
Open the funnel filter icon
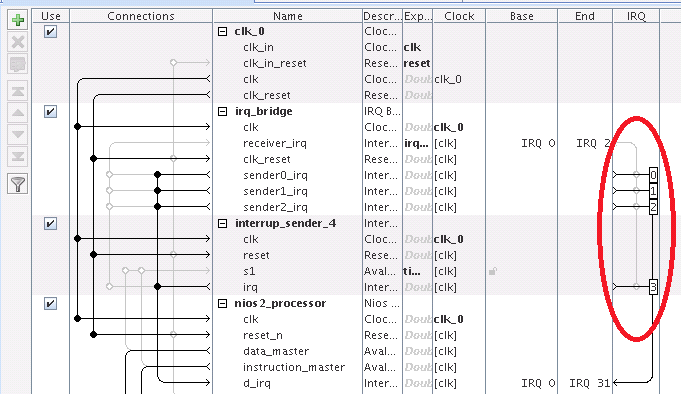click(x=18, y=184)
